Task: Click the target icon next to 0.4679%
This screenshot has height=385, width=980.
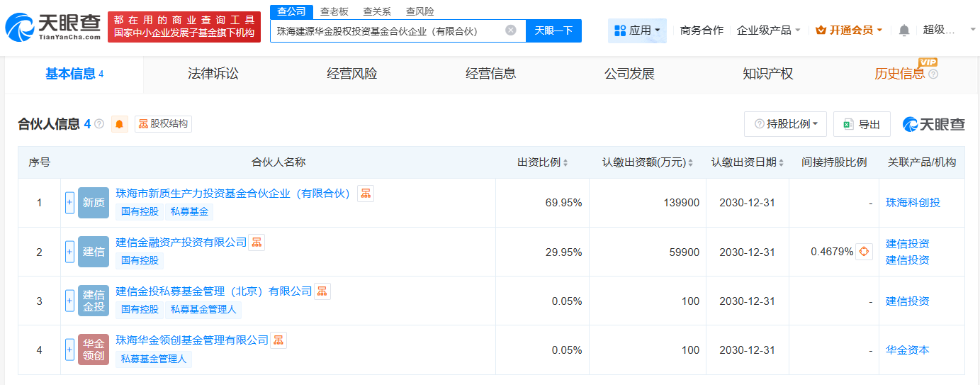Action: click(864, 252)
